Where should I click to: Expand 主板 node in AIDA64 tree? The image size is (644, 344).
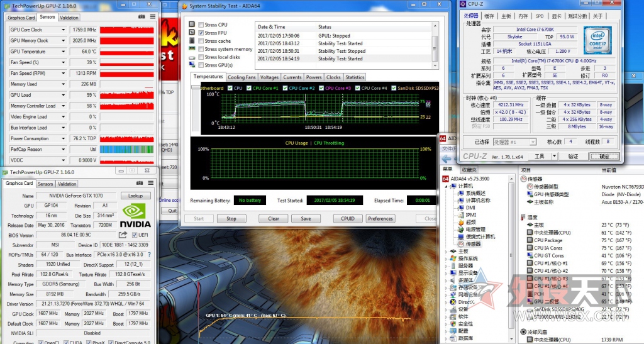447,251
